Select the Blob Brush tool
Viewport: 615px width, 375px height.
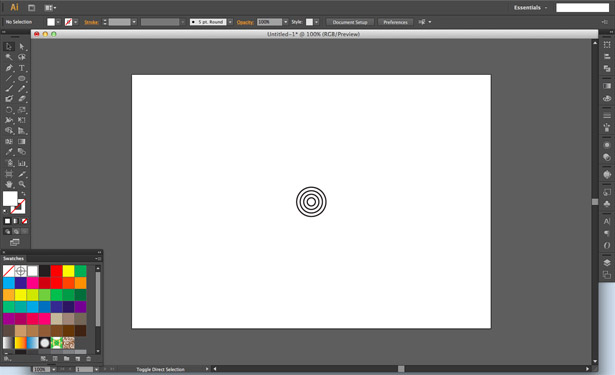(9, 99)
